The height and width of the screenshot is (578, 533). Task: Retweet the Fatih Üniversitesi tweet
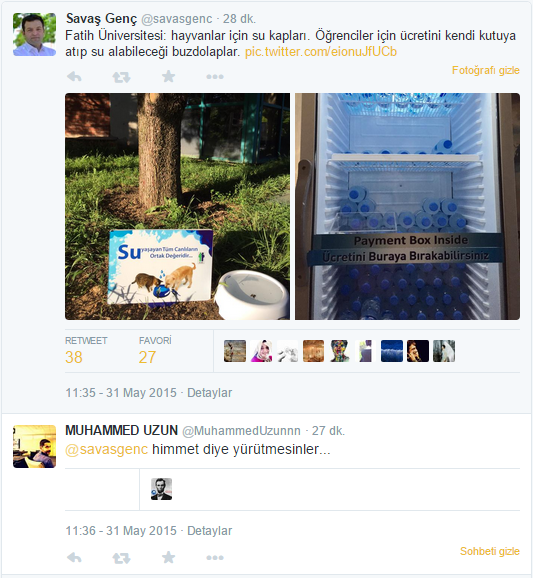(121, 77)
